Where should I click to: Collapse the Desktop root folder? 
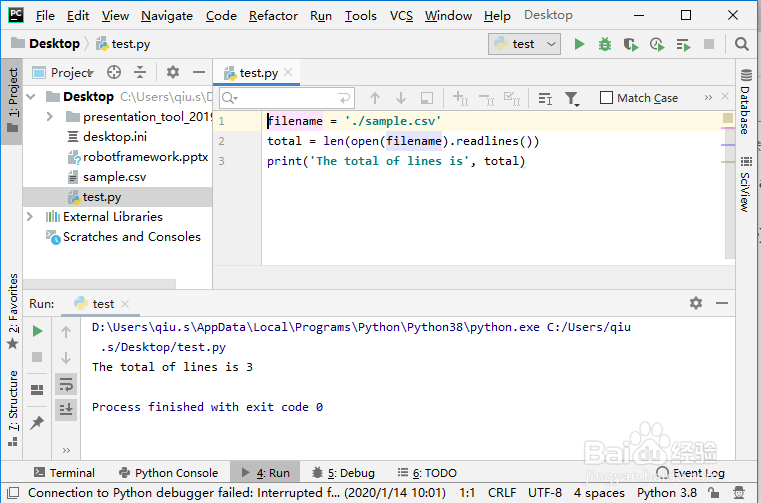[32, 97]
